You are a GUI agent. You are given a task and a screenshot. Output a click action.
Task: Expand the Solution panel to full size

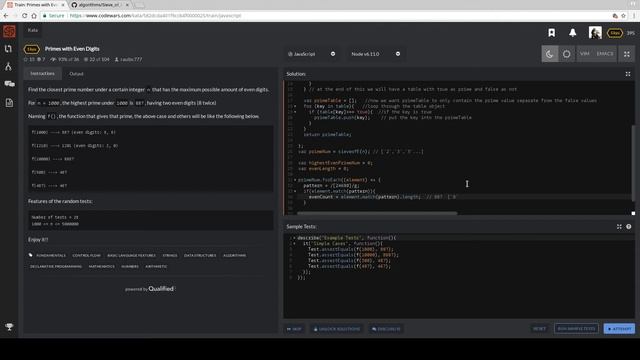[628, 74]
